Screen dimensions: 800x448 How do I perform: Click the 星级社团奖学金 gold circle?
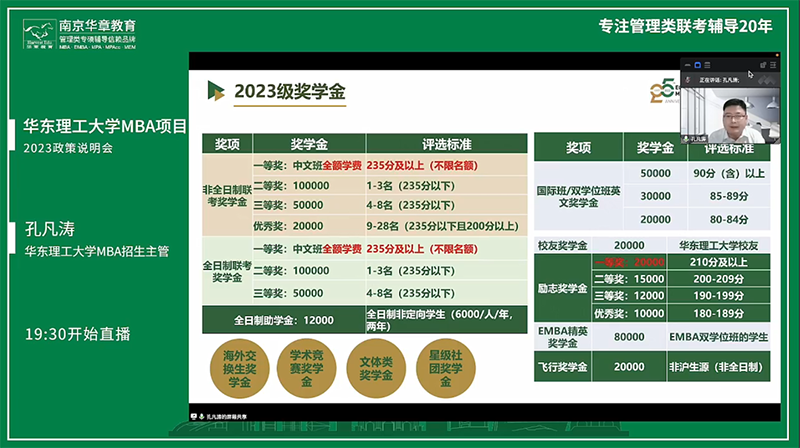click(x=445, y=368)
